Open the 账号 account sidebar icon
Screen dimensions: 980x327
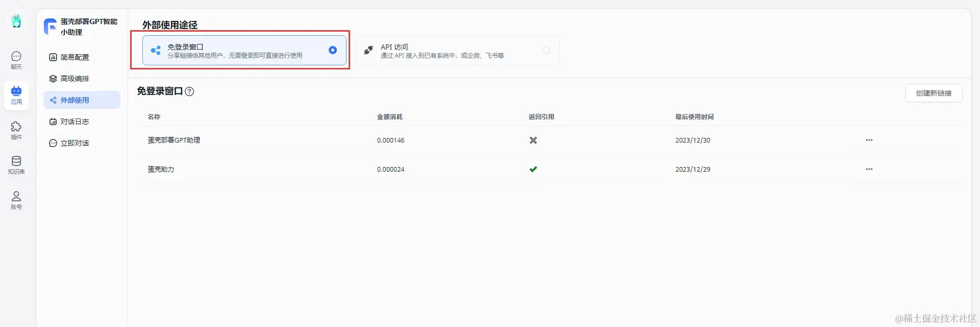pos(16,200)
